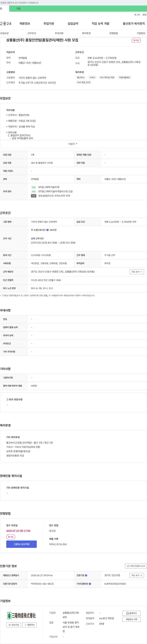Click the 로그인 link
Viewport: 147px width, 644px height.
[x=137, y=15]
